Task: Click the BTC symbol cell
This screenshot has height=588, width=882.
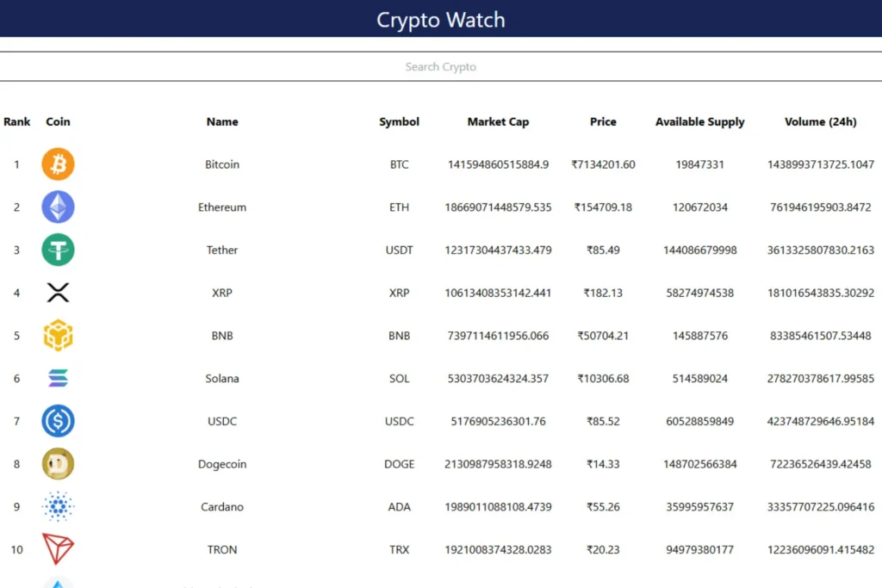Action: click(400, 164)
